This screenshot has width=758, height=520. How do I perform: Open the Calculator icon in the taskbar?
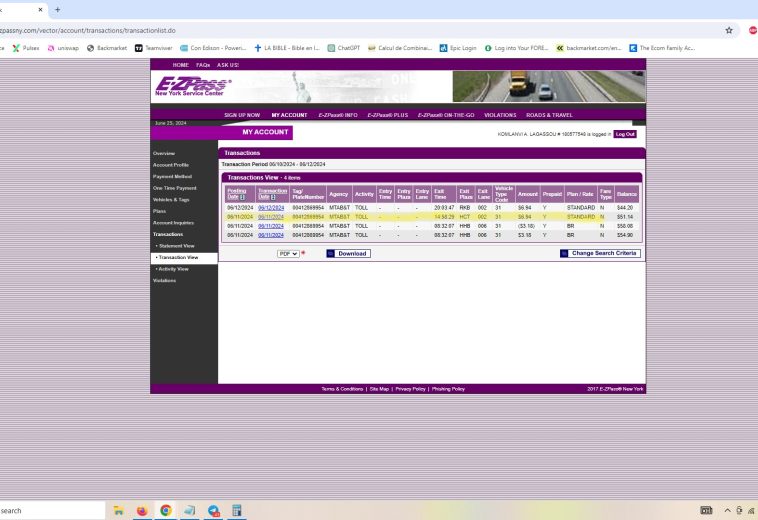pyautogui.click(x=237, y=510)
